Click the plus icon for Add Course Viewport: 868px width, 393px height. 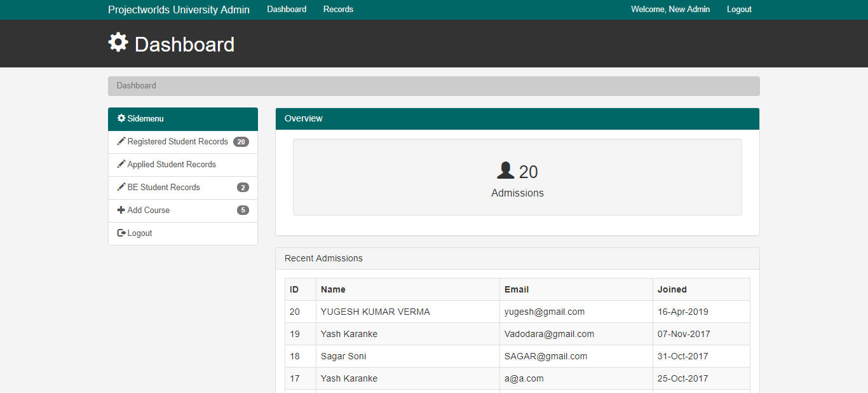pos(121,210)
